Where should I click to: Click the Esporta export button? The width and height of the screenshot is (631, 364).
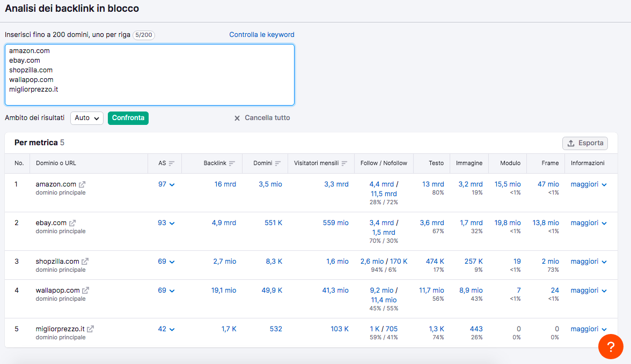pos(585,143)
